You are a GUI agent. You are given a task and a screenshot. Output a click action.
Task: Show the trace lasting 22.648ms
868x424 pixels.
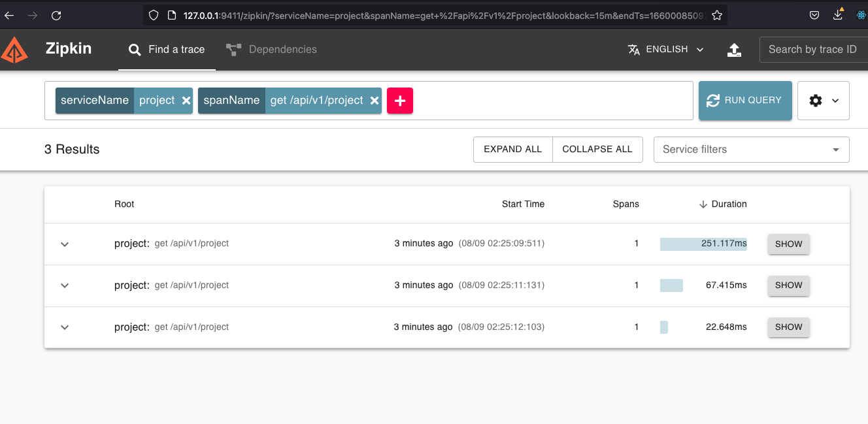[789, 327]
